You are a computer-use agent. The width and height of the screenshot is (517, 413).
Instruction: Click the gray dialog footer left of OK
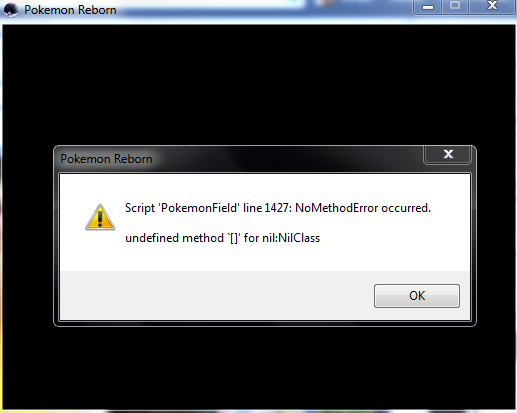(x=217, y=295)
